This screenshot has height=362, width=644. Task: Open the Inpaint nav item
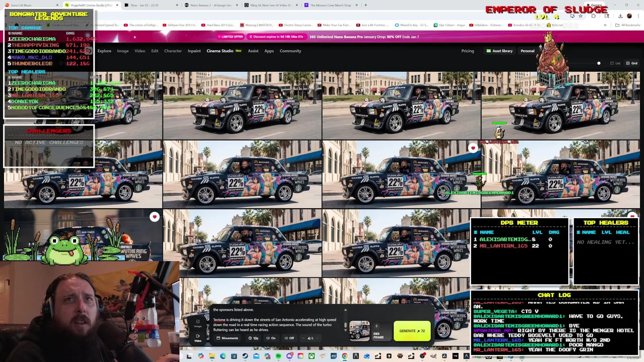pos(194,51)
